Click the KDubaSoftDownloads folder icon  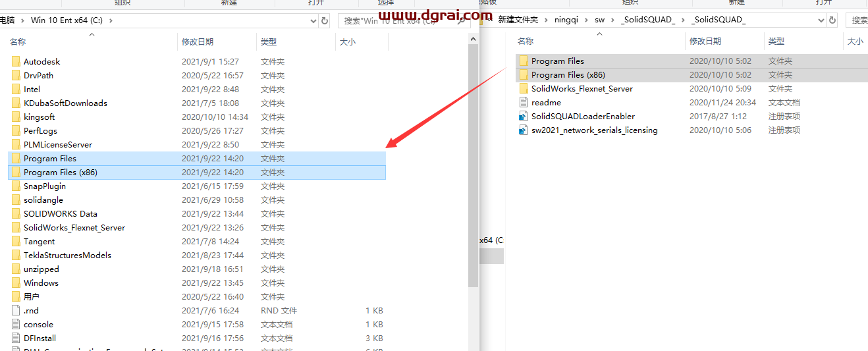[16, 103]
